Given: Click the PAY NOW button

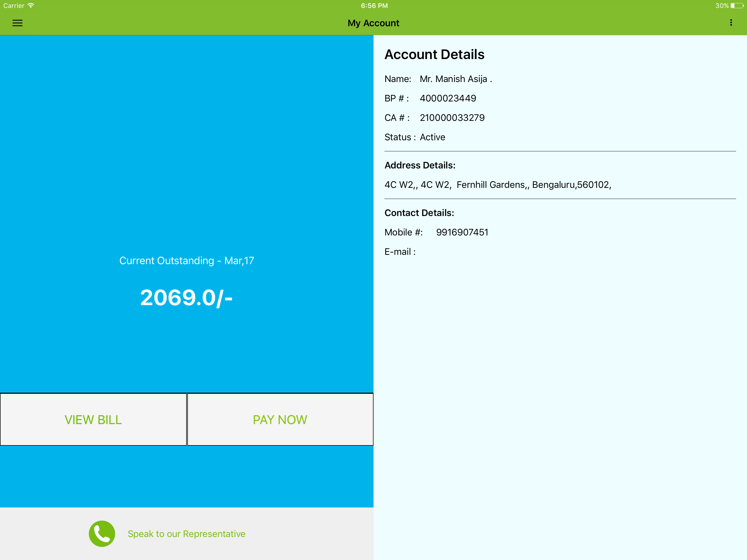Looking at the screenshot, I should tap(280, 419).
